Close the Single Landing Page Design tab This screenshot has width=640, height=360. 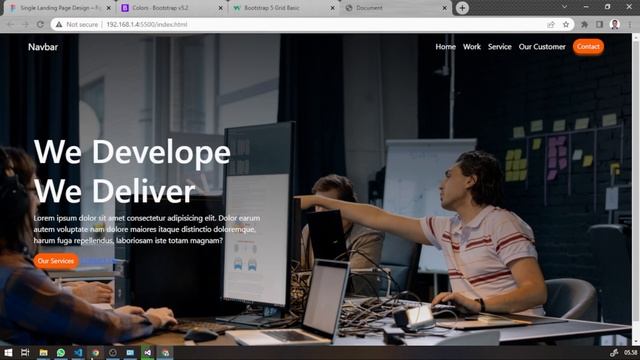pyautogui.click(x=109, y=8)
